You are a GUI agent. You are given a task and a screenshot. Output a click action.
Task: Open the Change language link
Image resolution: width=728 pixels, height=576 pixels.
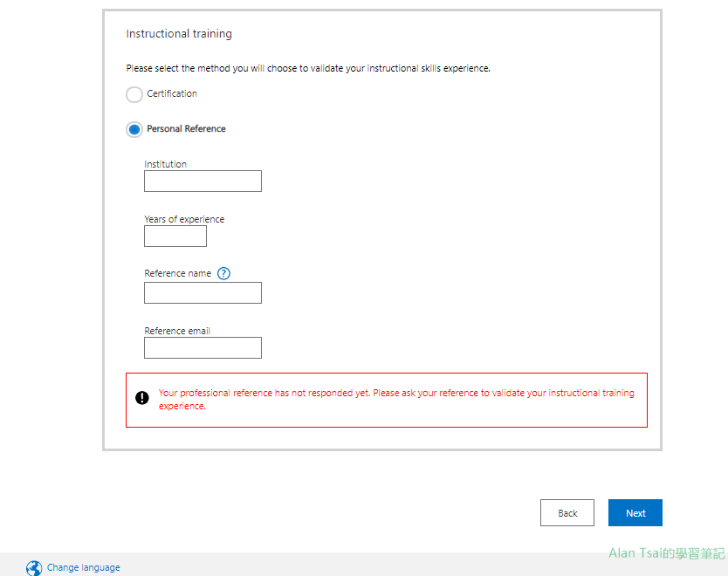coord(84,567)
